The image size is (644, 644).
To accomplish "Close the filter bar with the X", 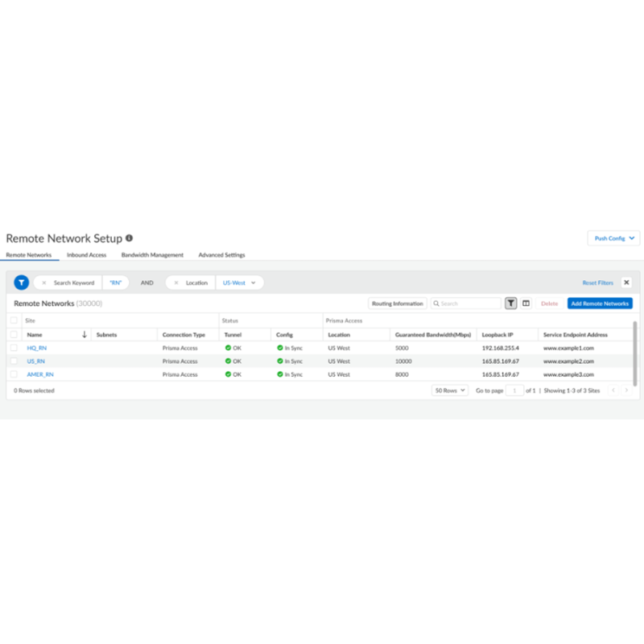I will click(x=626, y=283).
